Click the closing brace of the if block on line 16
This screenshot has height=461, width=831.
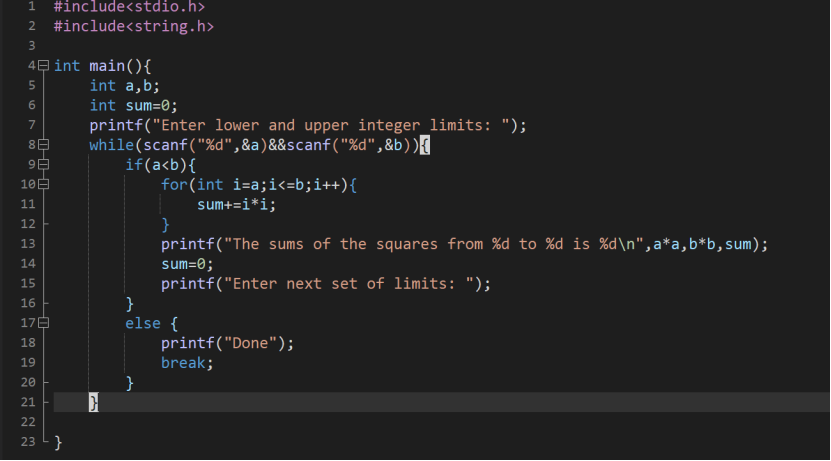[130, 304]
